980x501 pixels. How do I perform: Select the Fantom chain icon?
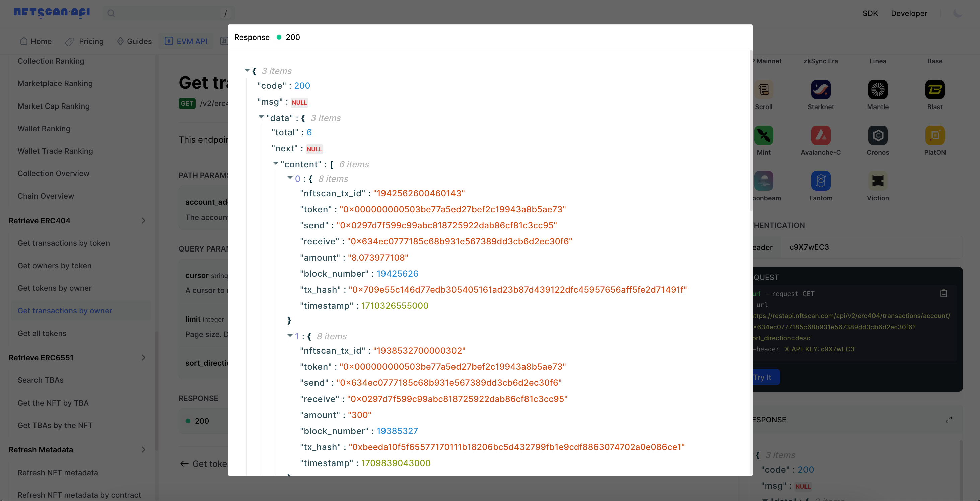point(821,181)
